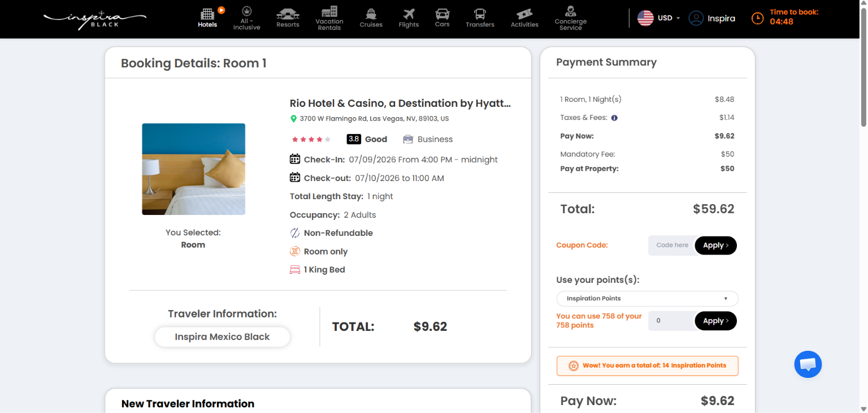Click the 'Total Length Stay: 1 night' text
The height and width of the screenshot is (413, 868).
341,196
